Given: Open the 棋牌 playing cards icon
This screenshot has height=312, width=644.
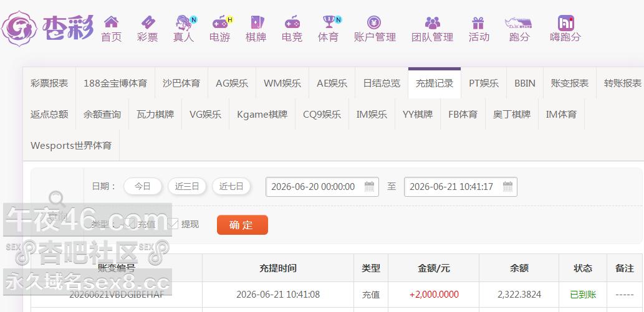Looking at the screenshot, I should [257, 22].
